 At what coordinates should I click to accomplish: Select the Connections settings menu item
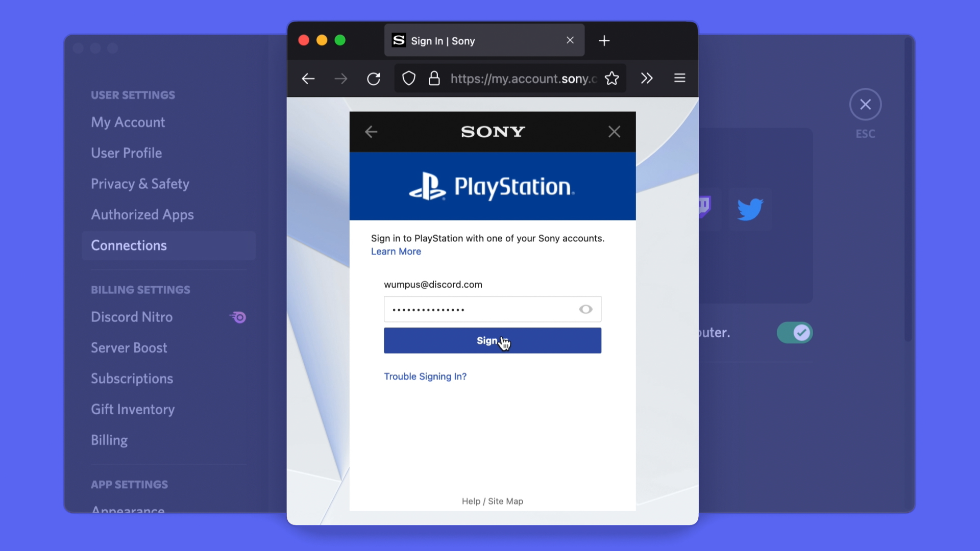129,245
